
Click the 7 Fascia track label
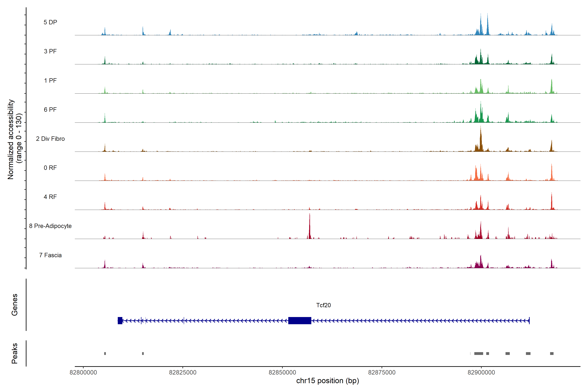coord(50,255)
